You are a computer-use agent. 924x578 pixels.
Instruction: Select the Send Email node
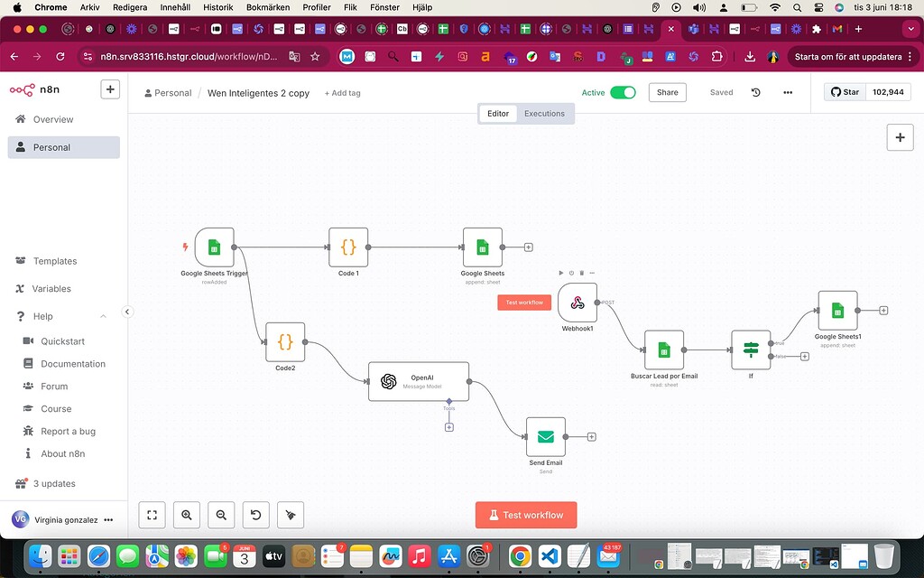coord(545,436)
